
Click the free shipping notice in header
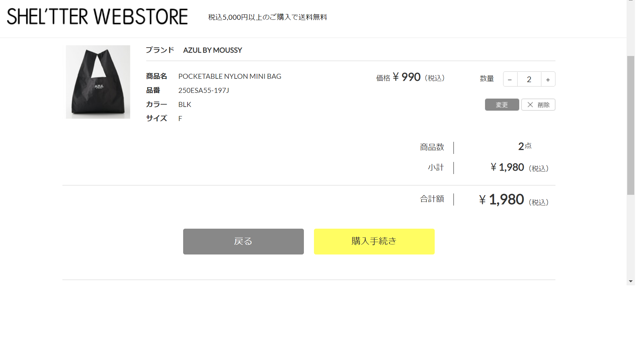(x=268, y=17)
